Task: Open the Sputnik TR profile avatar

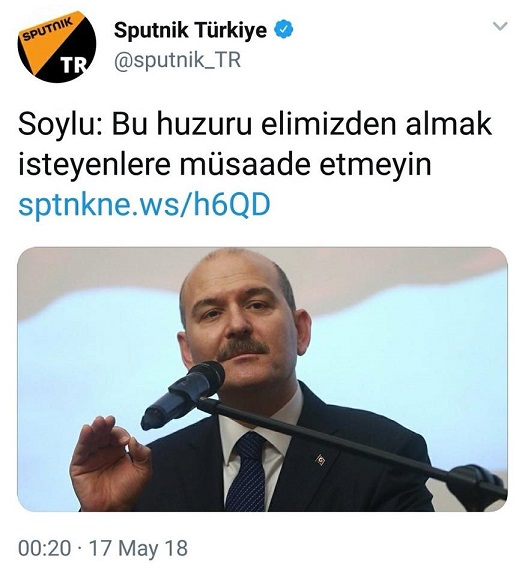Action: pos(57,47)
